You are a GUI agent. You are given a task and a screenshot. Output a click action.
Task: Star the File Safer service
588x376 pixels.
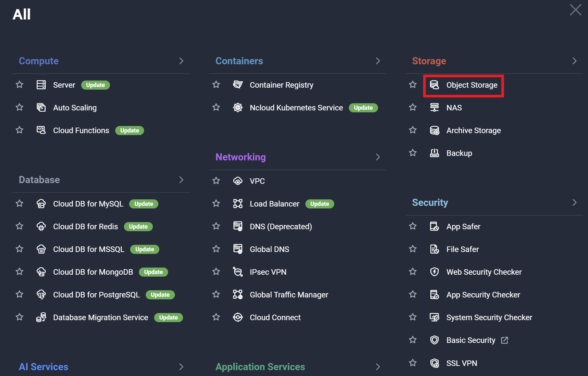(x=413, y=249)
